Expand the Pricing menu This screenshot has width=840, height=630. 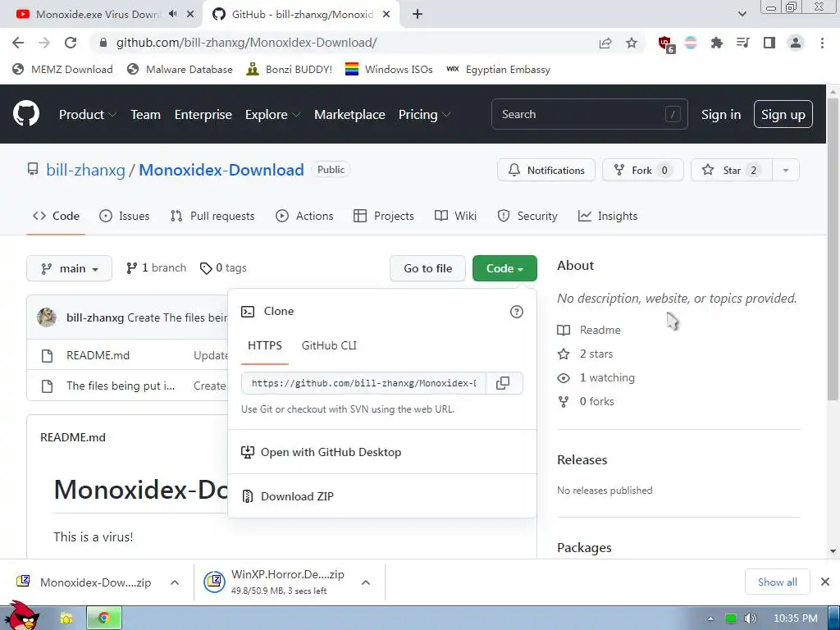coord(424,115)
